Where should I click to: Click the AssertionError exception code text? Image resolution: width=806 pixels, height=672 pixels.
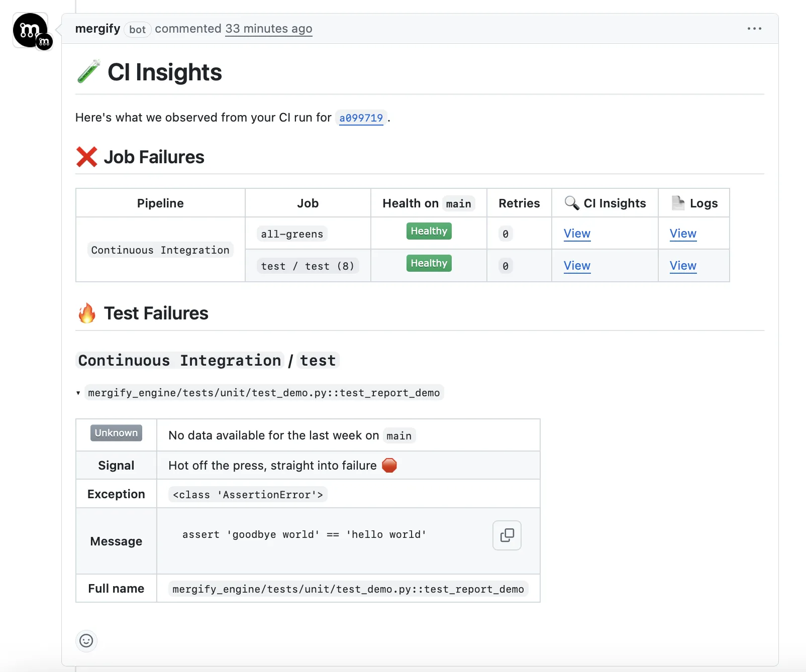tap(248, 495)
